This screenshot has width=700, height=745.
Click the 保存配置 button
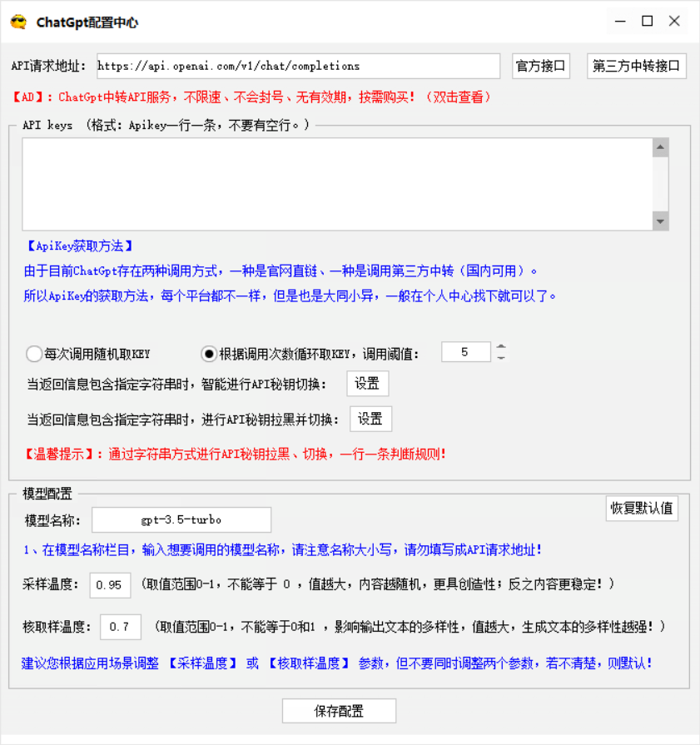tap(339, 711)
